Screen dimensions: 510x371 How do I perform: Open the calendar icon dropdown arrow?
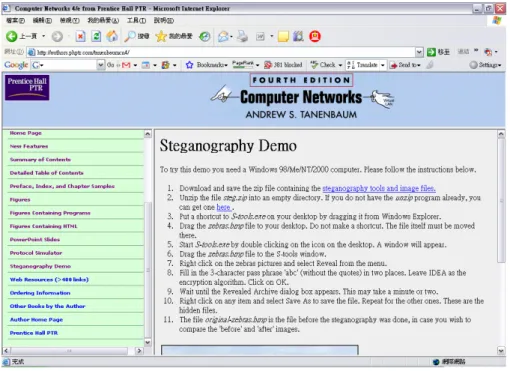point(155,65)
